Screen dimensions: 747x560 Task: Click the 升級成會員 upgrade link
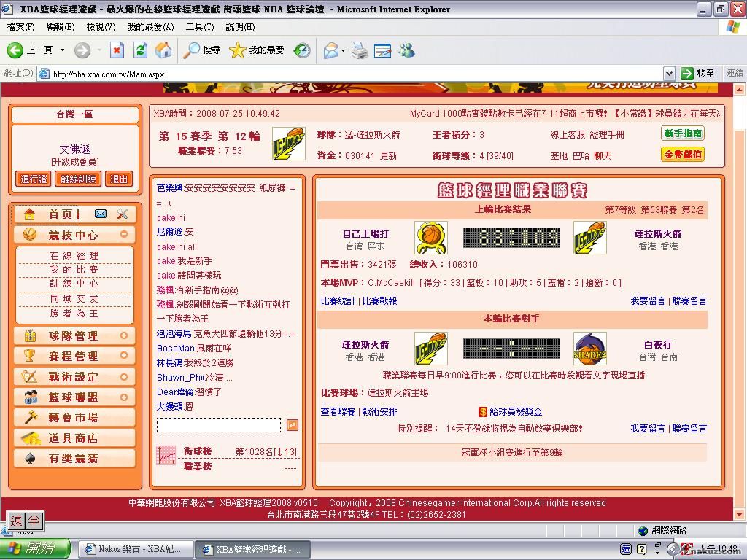pos(75,162)
